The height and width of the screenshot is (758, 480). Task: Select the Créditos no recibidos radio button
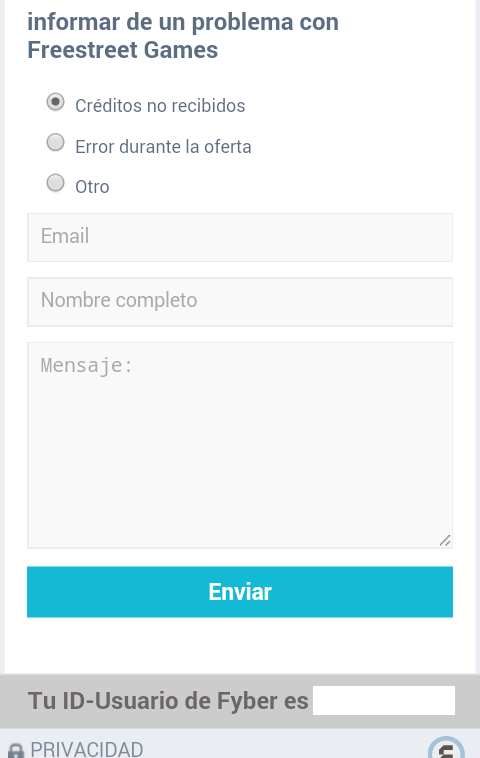coord(55,102)
